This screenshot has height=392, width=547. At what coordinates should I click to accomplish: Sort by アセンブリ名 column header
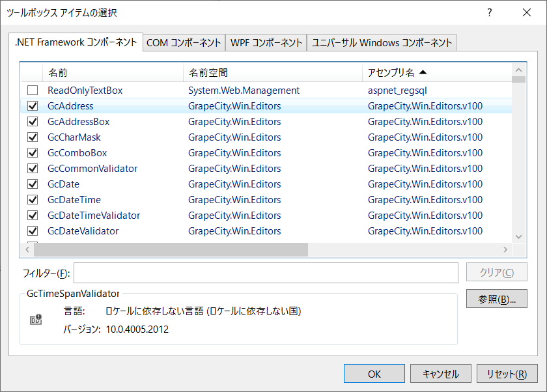point(437,72)
